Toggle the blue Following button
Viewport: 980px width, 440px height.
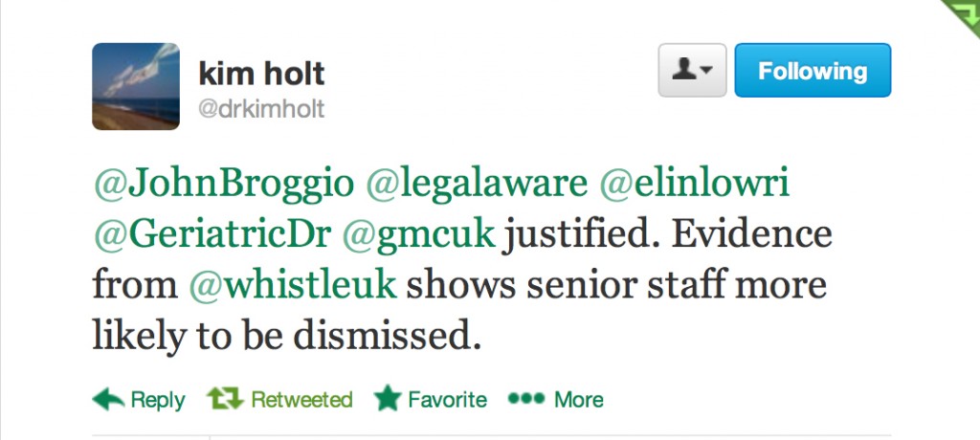813,71
